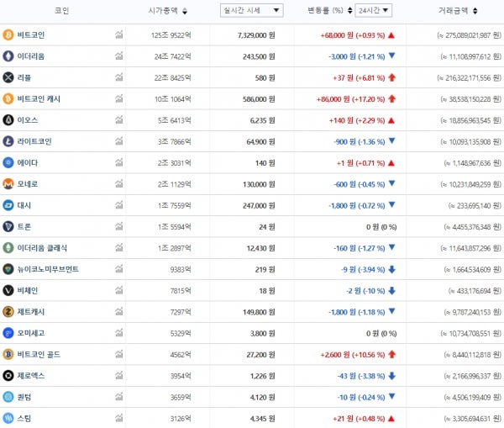The image size is (504, 428).
Task: Open the chart icon for 트론
Action: [119, 226]
